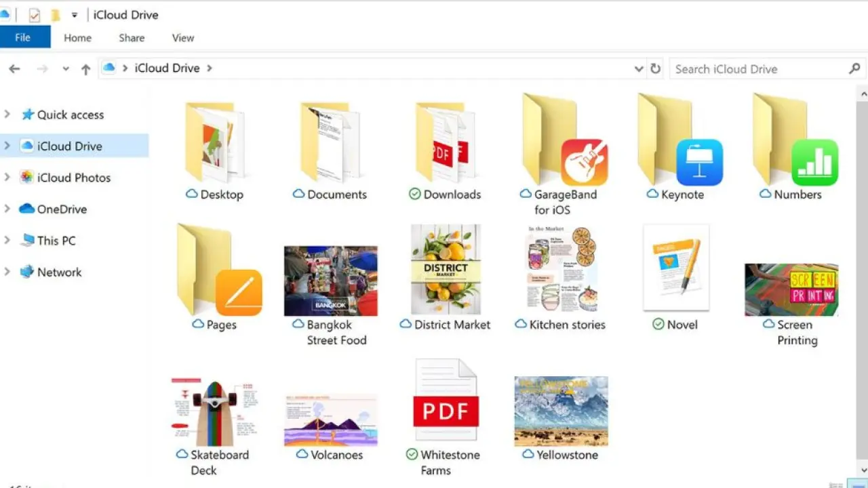Switch to the View ribbon tab
Screen dimensions: 868x488
pos(182,38)
